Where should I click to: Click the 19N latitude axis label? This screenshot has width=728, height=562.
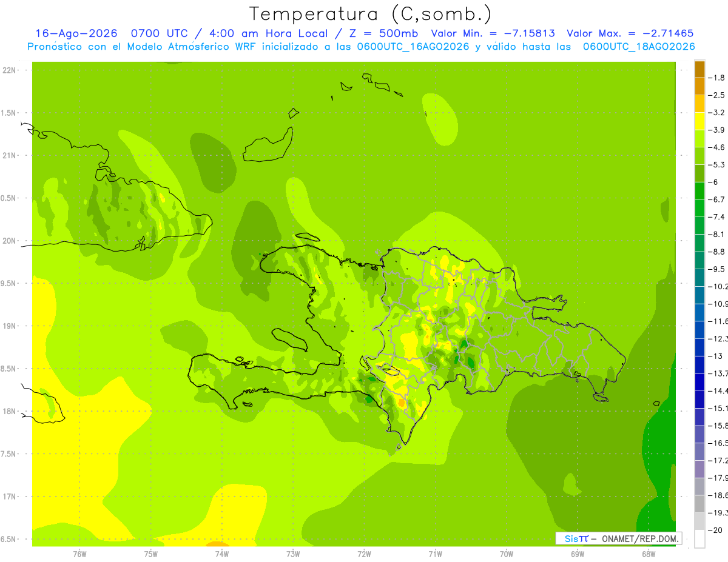click(x=9, y=326)
